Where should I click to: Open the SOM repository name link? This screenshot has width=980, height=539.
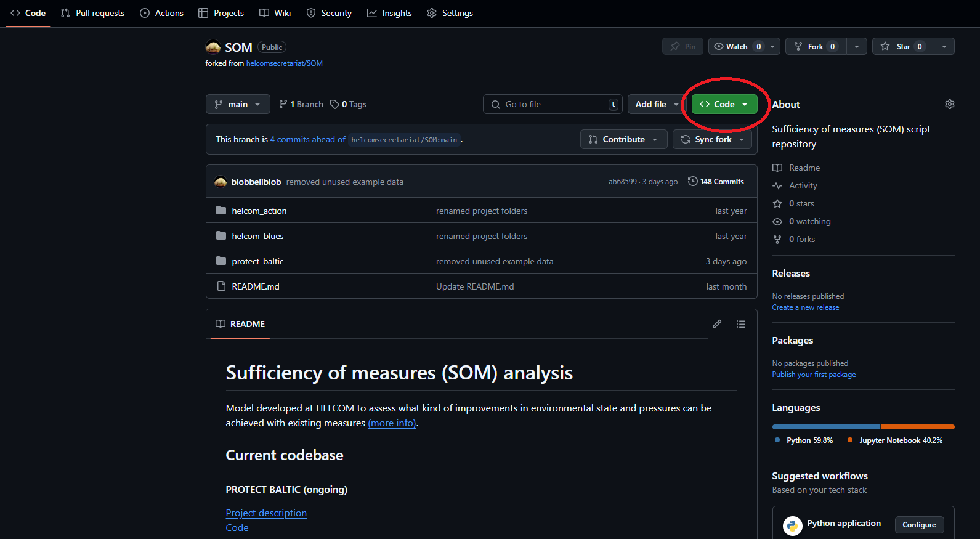[238, 47]
